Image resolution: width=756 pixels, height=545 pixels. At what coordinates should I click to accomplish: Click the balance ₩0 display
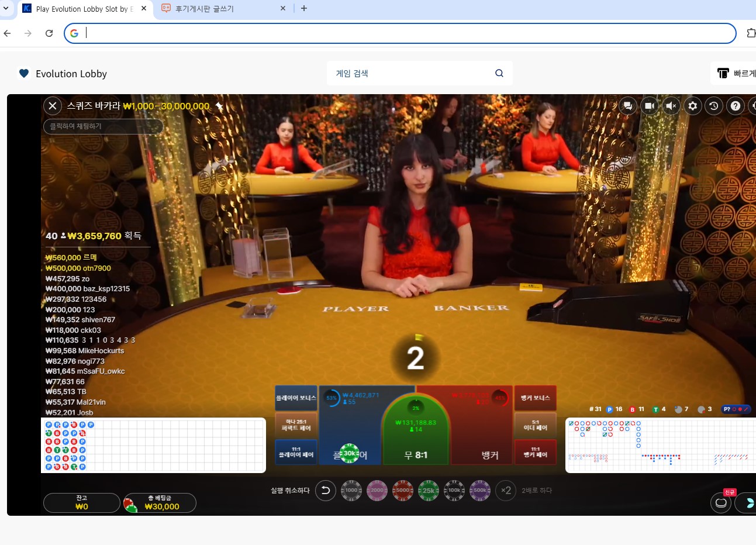pos(82,503)
